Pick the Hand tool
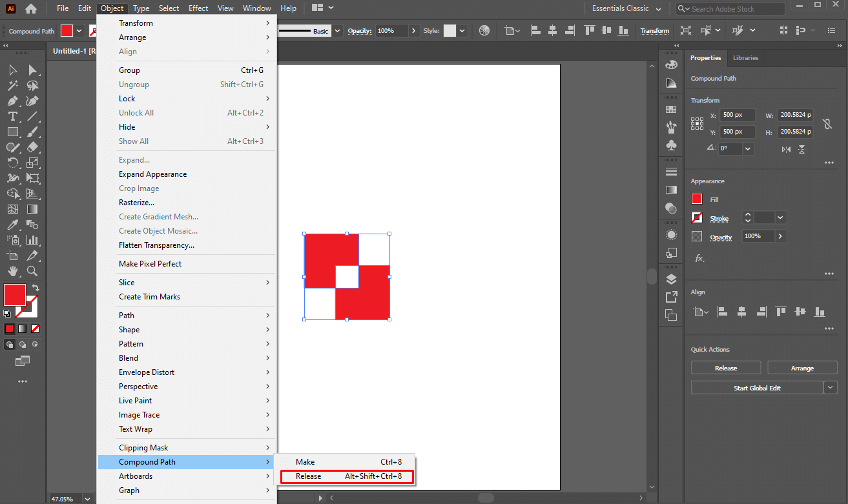Viewport: 848px width, 504px height. (12, 271)
